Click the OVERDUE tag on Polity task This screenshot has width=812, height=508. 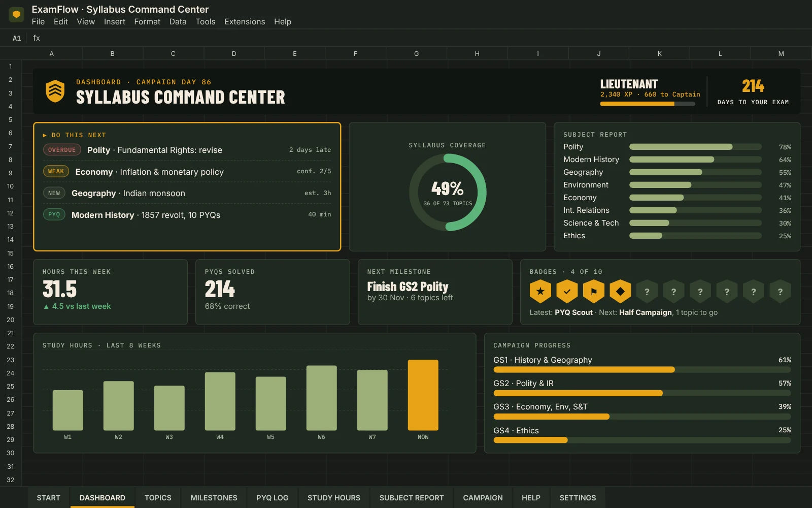pyautogui.click(x=62, y=150)
